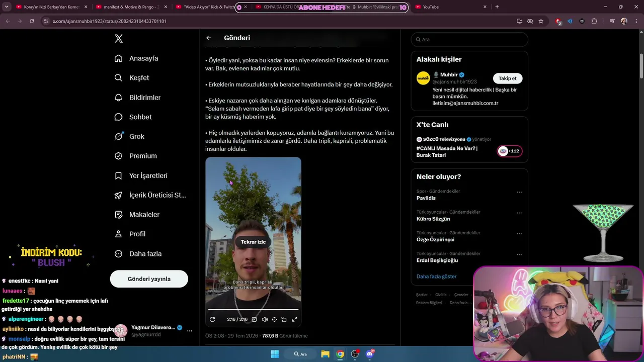Expand the Daha fazla menu
This screenshot has width=644, height=362.
[x=138, y=254]
